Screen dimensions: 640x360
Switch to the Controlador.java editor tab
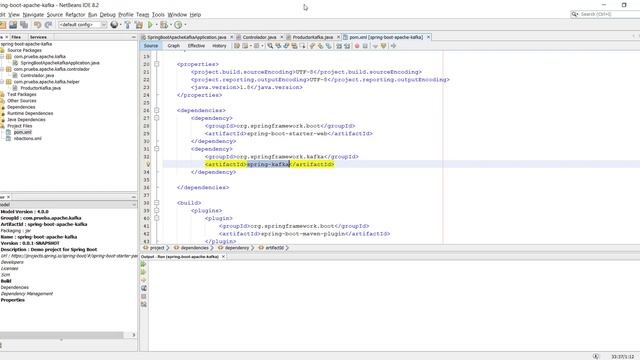point(259,37)
